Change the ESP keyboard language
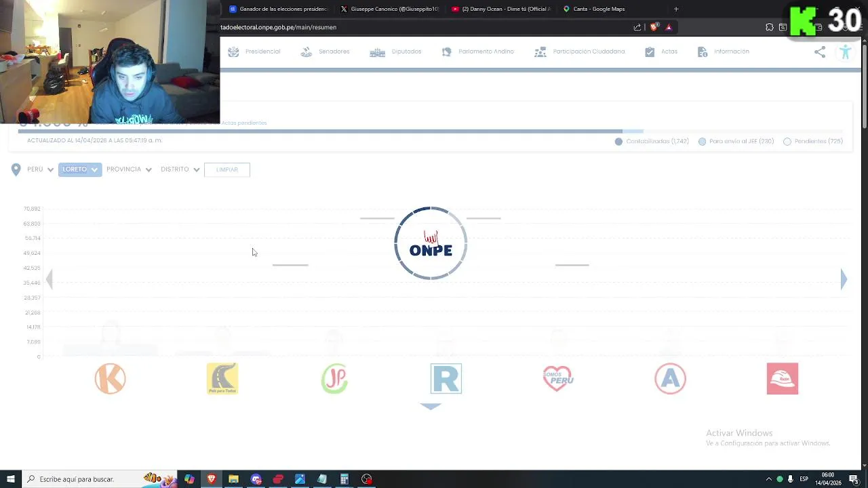The image size is (868, 488). click(x=804, y=479)
